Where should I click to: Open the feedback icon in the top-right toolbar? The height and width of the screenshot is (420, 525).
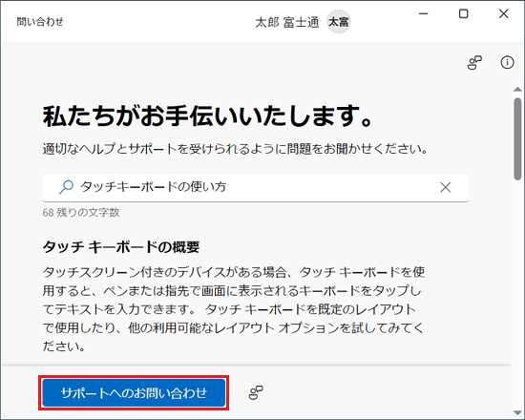(474, 63)
